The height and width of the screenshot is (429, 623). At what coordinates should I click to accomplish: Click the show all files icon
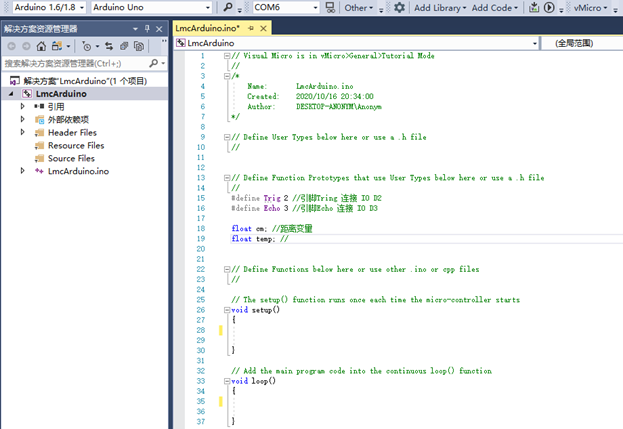139,46
